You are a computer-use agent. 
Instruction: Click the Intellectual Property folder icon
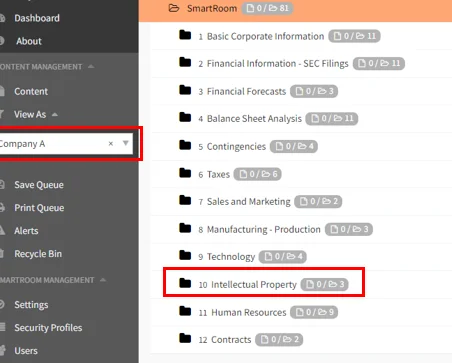pyautogui.click(x=185, y=283)
